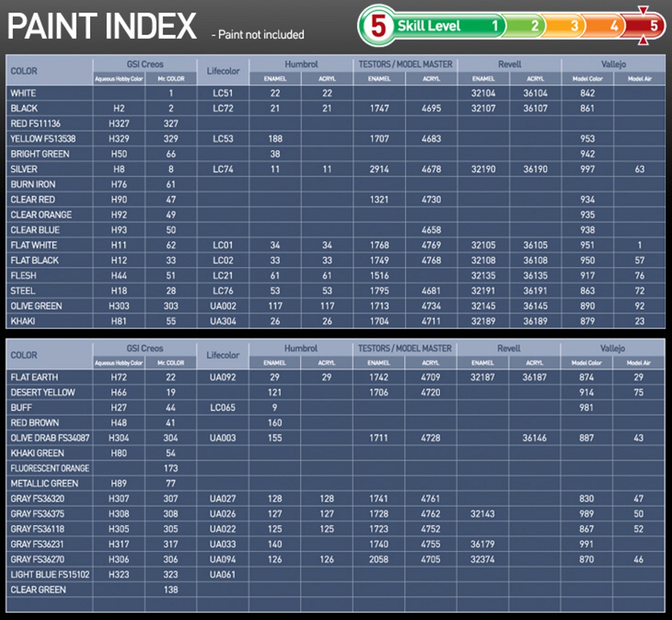672x620 pixels.
Task: Click the DESERT YELLOW color name
Action: [x=43, y=392]
